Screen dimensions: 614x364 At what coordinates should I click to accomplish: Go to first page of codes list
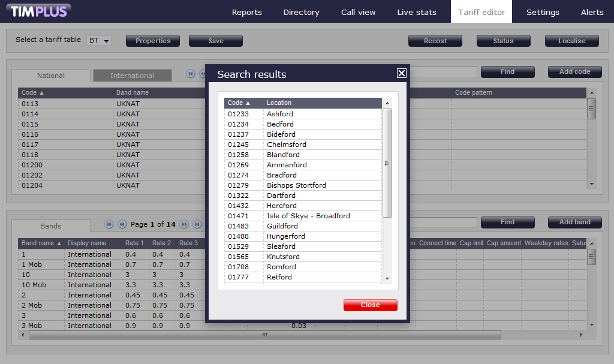tap(191, 74)
